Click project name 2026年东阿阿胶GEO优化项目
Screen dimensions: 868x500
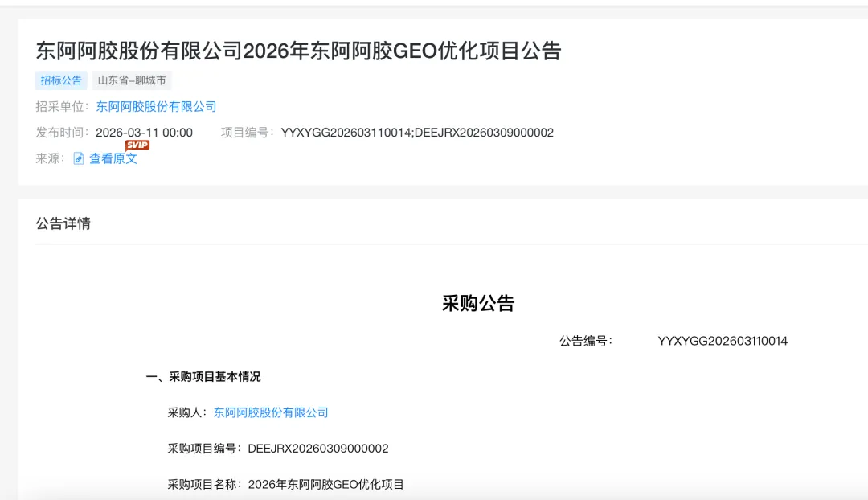326,485
